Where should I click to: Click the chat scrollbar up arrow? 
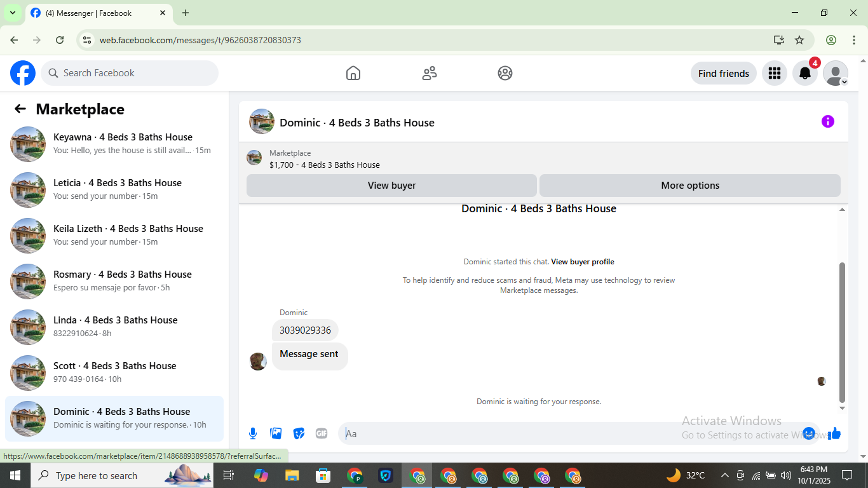pos(843,210)
